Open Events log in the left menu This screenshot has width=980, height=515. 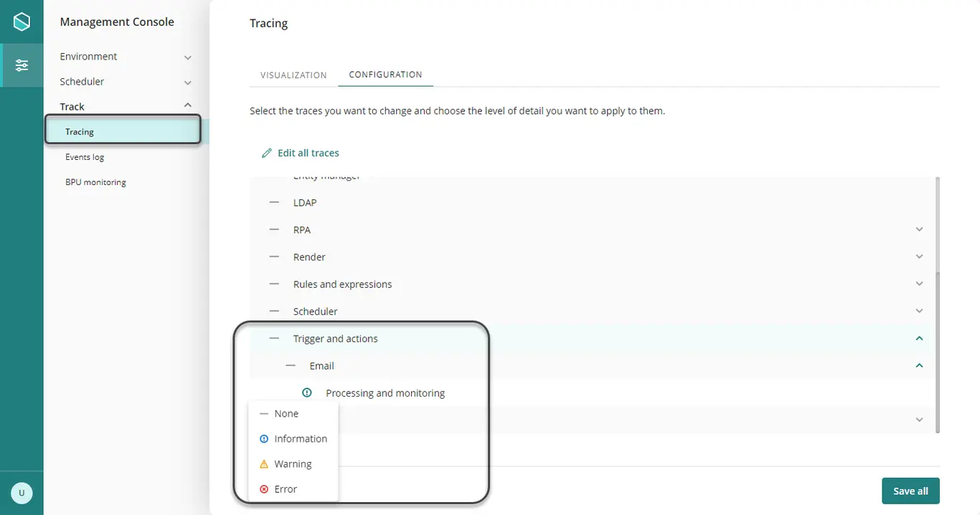pos(85,157)
